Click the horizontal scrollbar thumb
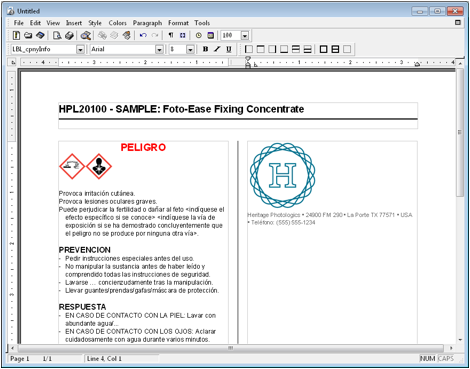Image resolution: width=470 pixels, height=369 pixels. coord(230,348)
